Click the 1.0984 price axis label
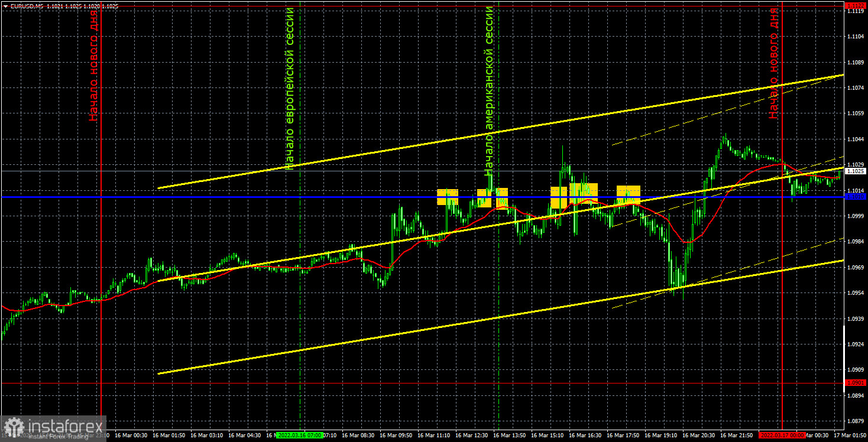 click(x=855, y=241)
